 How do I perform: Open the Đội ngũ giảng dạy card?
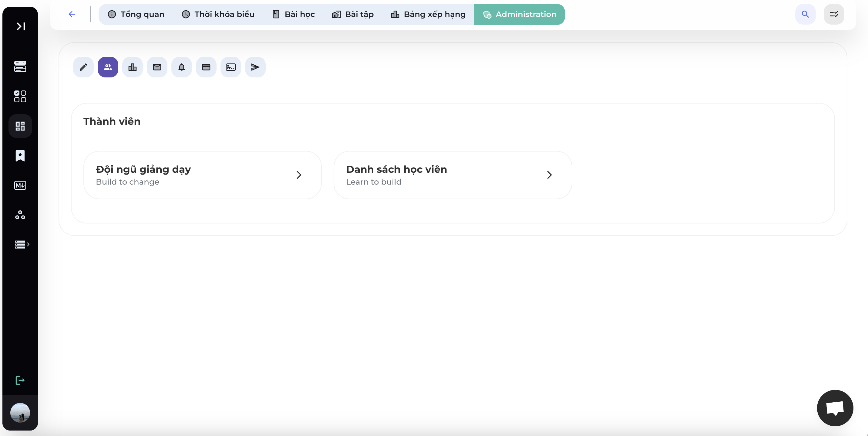tap(203, 175)
